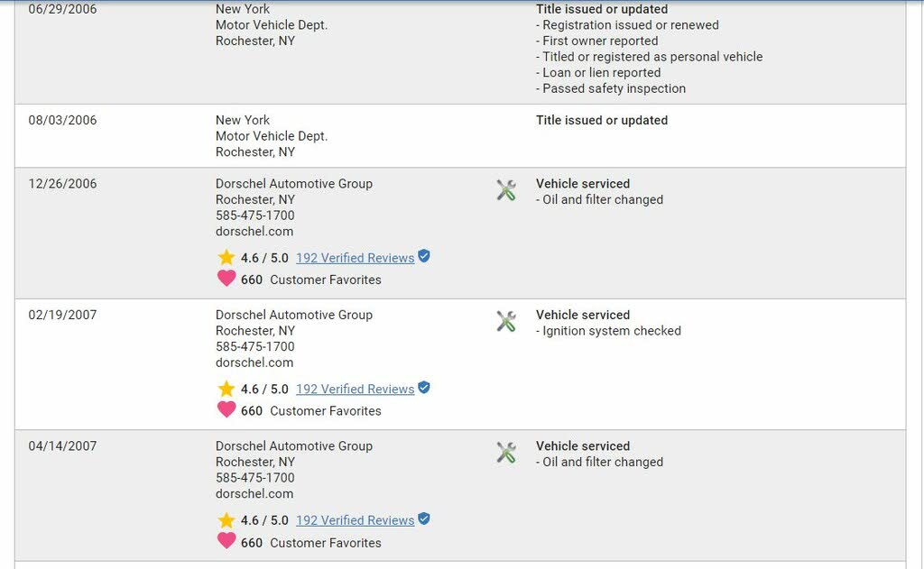924x569 pixels.
Task: Click the blue verified badge in 02/19/2007 entry
Action: [x=424, y=388]
